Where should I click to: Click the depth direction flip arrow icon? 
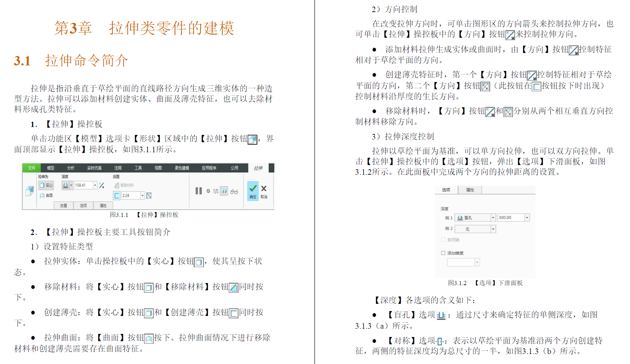tap(102, 186)
